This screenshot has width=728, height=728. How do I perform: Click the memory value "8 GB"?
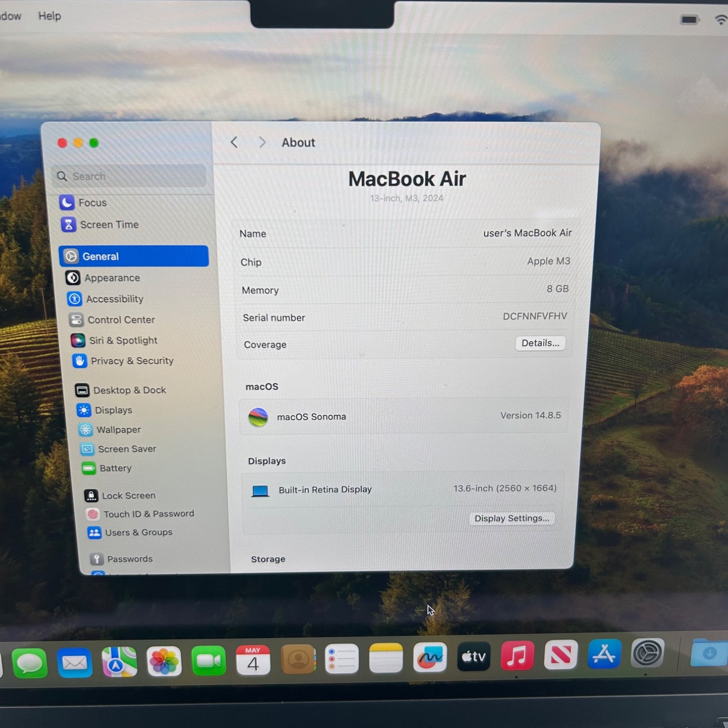[x=558, y=289]
